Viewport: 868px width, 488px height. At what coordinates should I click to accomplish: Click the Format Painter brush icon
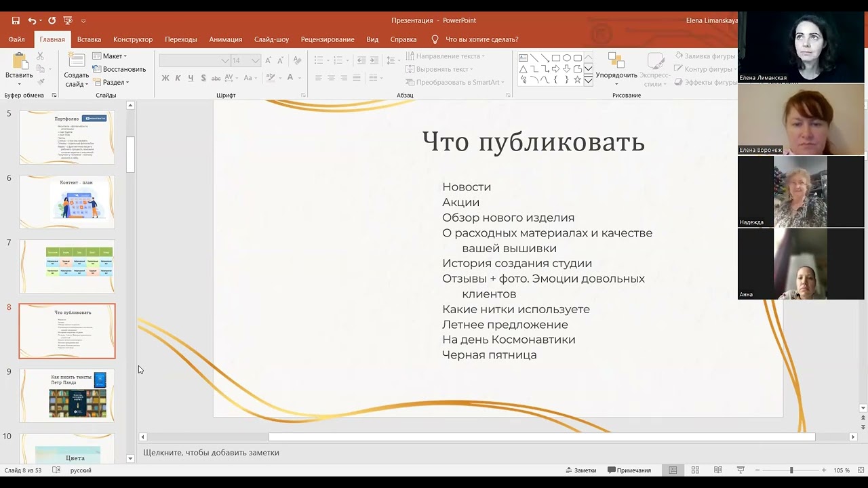[40, 82]
